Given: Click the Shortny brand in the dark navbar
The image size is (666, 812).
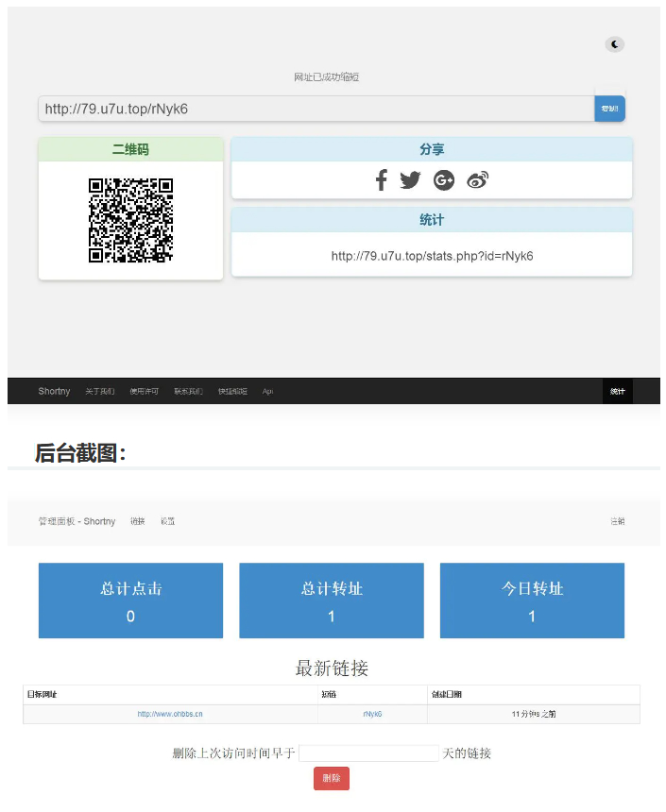Looking at the screenshot, I should click(x=54, y=391).
